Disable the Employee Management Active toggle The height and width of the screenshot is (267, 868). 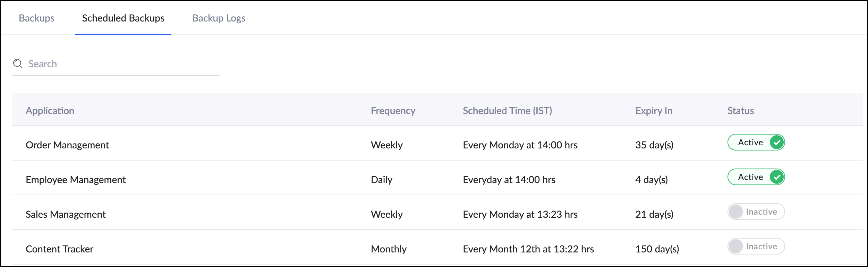pos(756,177)
